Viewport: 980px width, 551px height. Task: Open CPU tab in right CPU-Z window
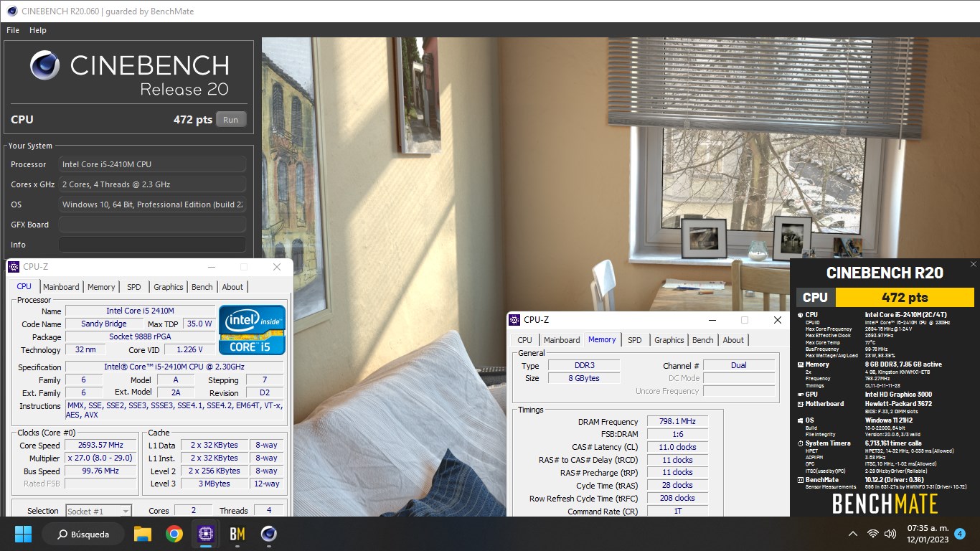point(525,340)
